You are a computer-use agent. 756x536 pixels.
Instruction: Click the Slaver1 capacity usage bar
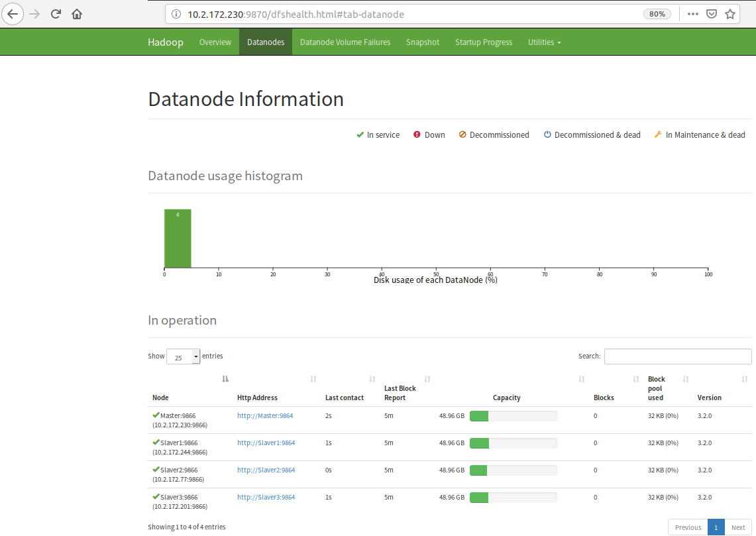click(x=513, y=443)
